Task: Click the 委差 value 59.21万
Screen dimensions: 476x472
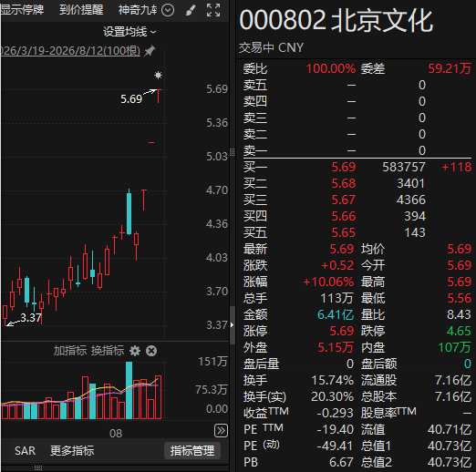Action: [450, 68]
